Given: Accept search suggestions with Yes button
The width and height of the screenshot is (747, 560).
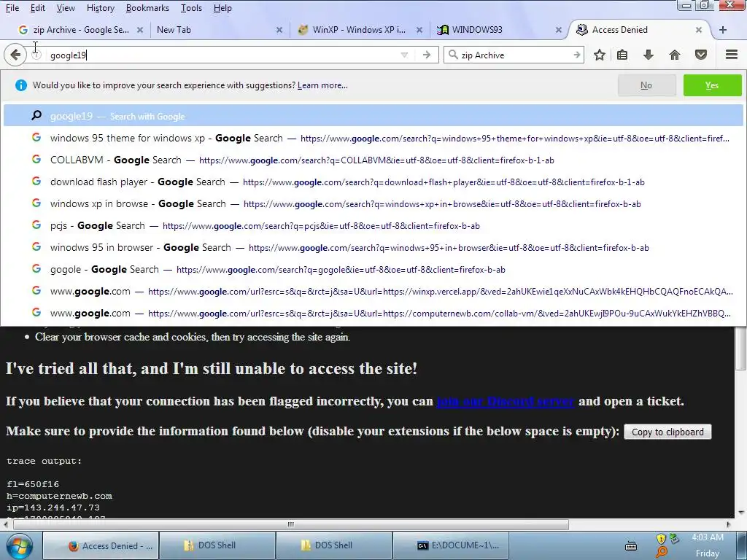Looking at the screenshot, I should pyautogui.click(x=712, y=85).
